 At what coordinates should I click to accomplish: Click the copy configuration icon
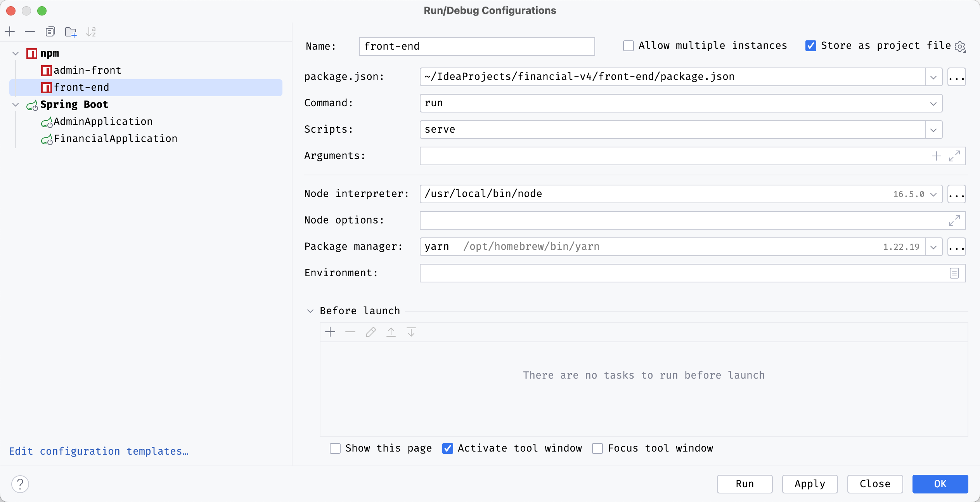click(50, 31)
